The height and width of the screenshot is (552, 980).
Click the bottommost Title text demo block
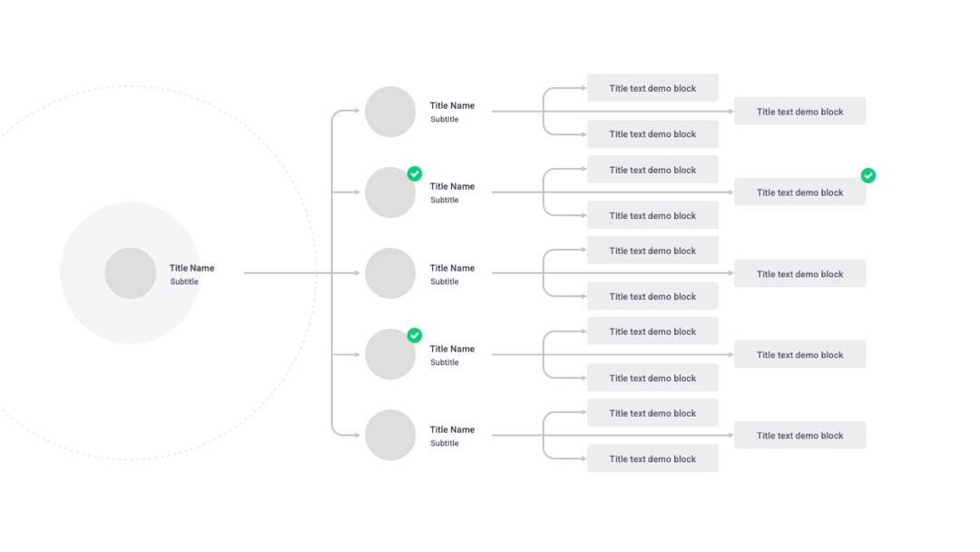pos(652,458)
